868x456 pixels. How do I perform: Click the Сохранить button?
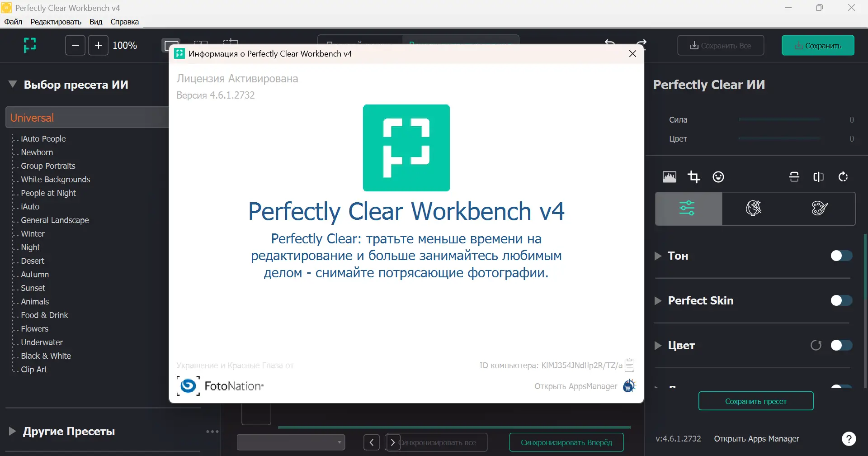tap(818, 45)
